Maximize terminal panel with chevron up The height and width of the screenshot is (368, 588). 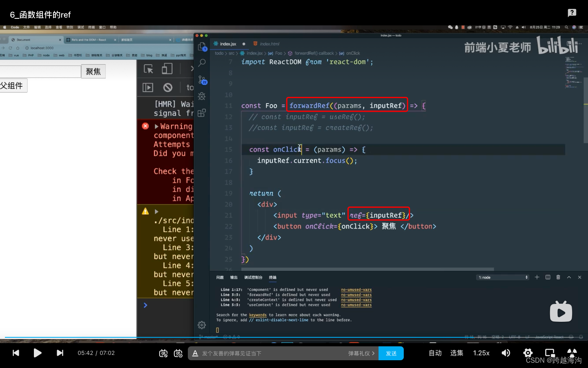tap(569, 277)
